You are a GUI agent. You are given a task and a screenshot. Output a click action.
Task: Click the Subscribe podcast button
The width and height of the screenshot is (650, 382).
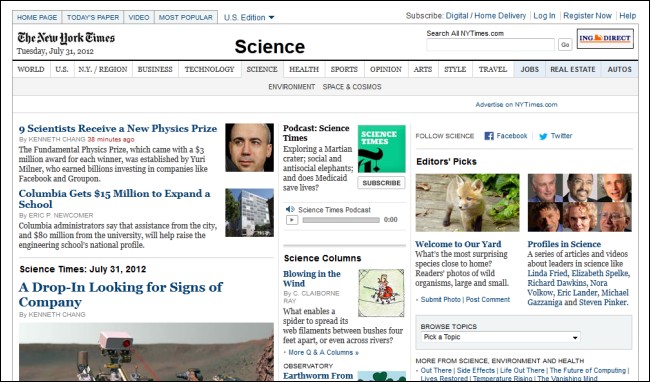click(x=381, y=183)
